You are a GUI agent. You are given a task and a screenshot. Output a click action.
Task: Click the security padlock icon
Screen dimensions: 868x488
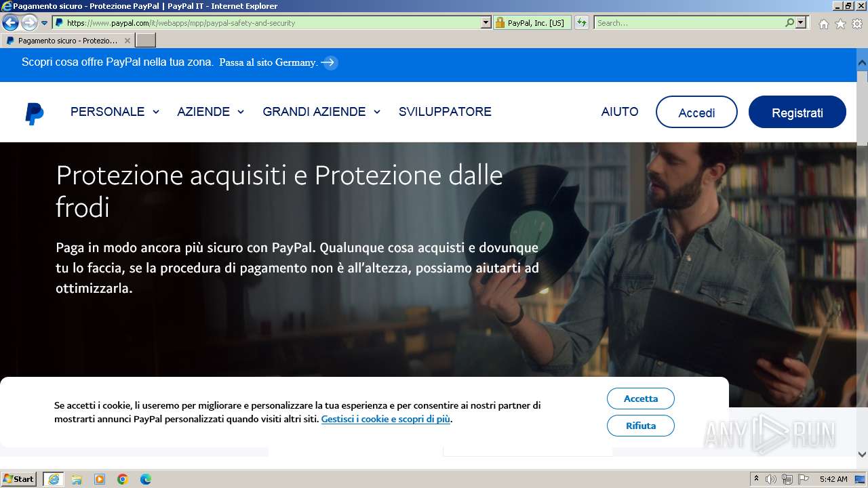[500, 23]
